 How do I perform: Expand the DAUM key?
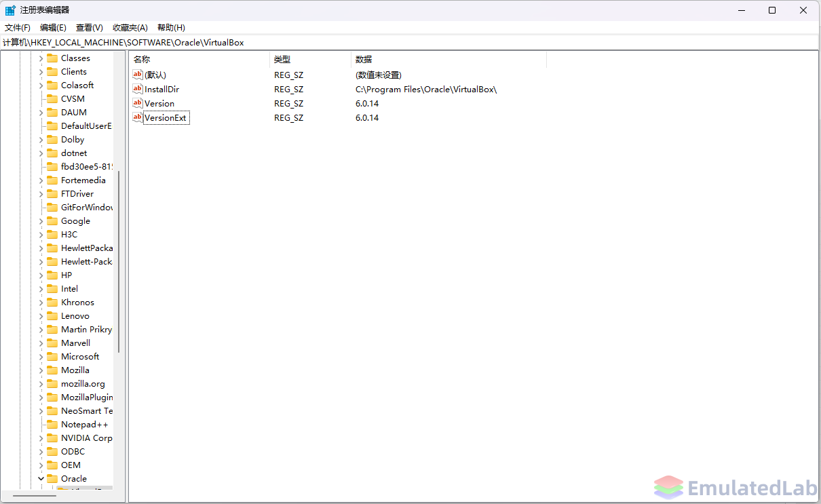pyautogui.click(x=41, y=113)
